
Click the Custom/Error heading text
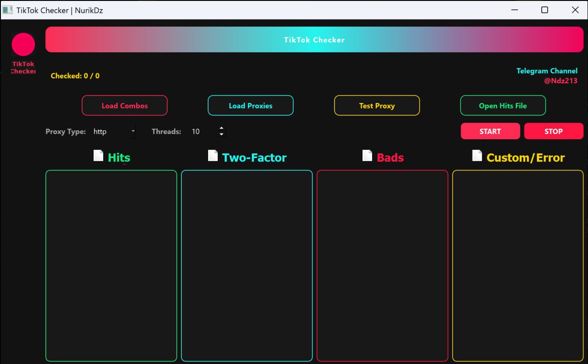526,158
